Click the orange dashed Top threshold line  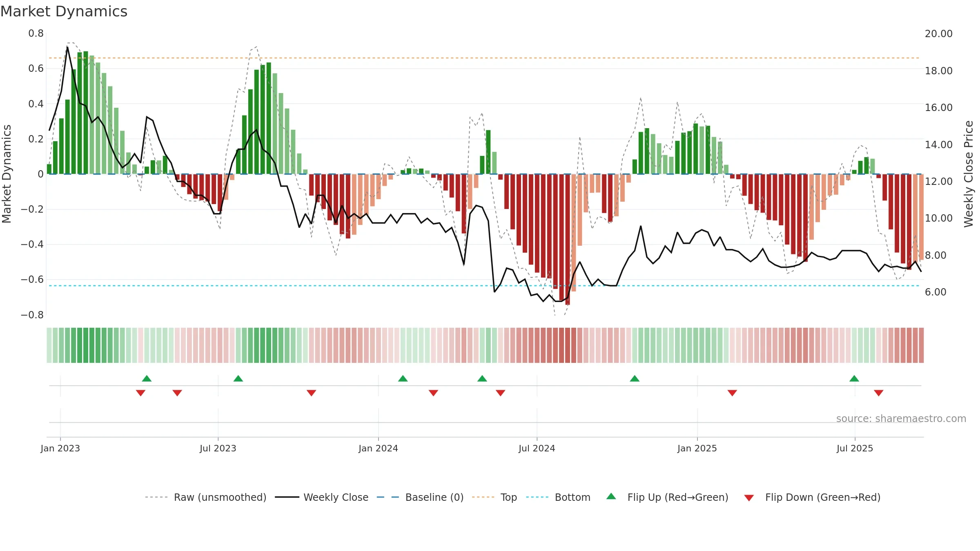point(484,58)
